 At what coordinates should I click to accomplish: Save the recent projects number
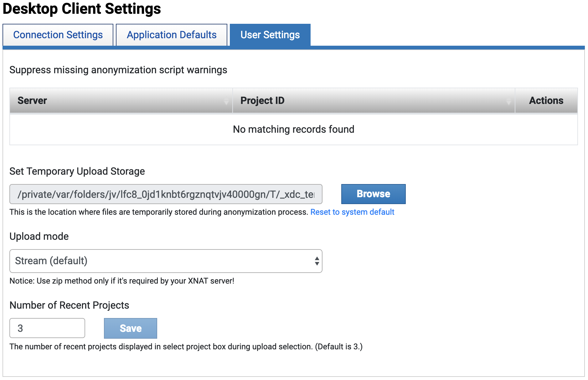click(131, 328)
